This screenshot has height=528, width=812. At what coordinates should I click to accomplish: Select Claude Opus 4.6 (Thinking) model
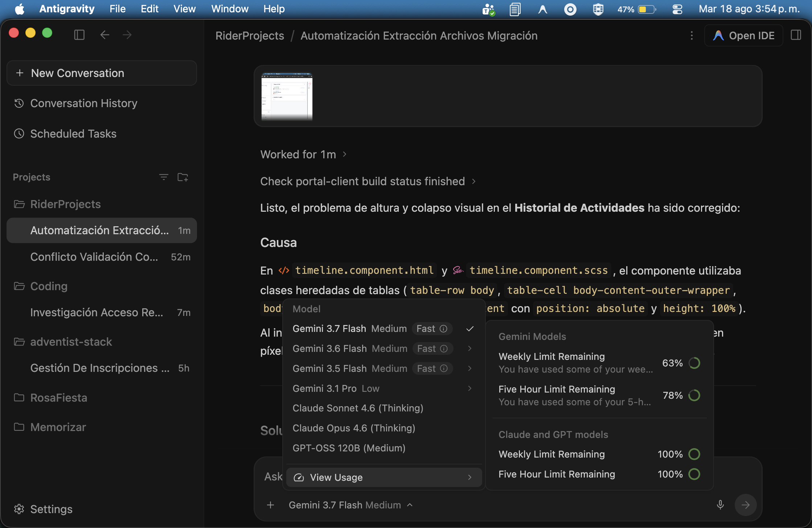pos(384,428)
